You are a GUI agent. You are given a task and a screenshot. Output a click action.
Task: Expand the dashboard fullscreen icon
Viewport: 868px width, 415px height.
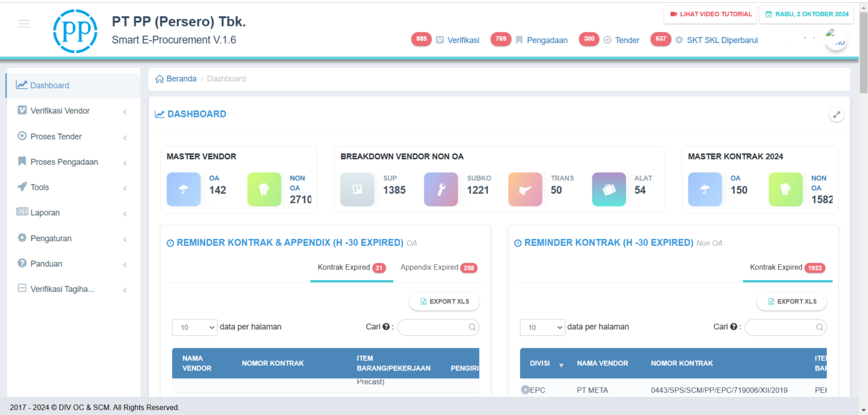pos(836,115)
